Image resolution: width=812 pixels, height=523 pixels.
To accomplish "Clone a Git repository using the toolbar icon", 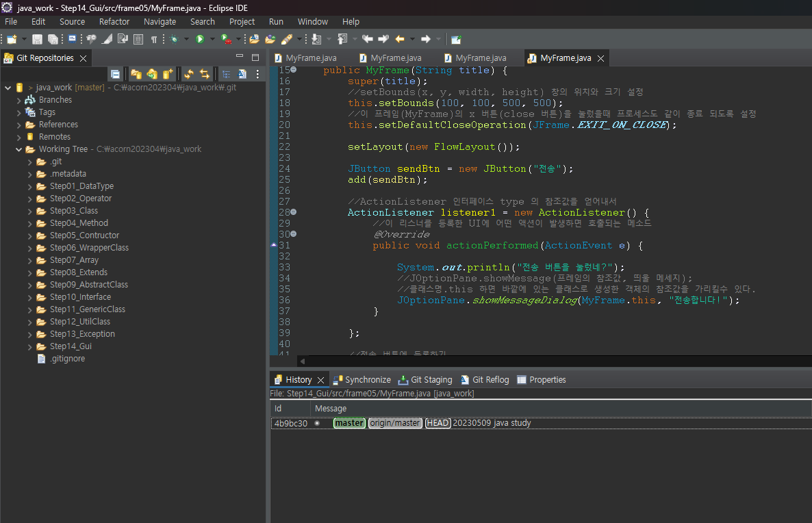I will (151, 74).
